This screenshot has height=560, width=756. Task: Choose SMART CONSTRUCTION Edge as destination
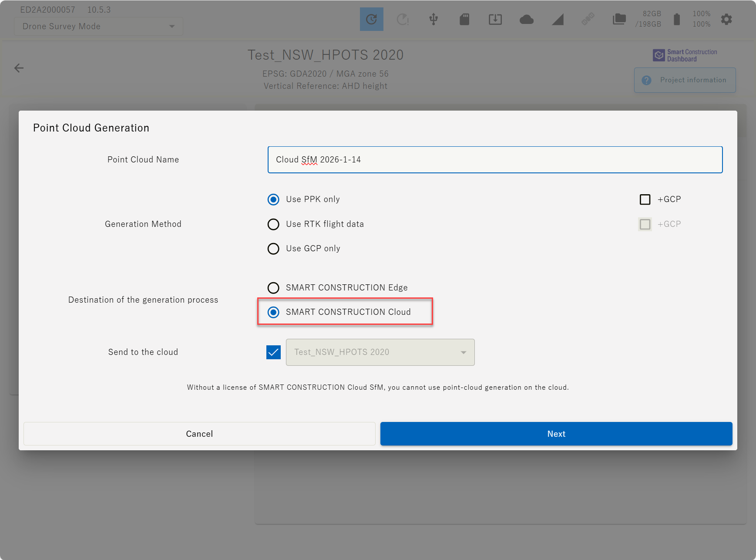[x=273, y=288]
